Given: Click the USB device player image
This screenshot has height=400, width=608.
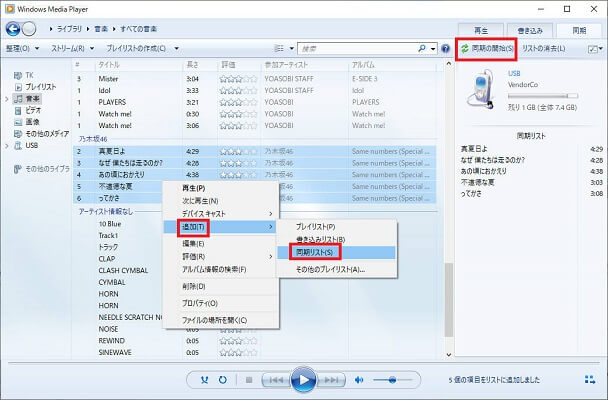Looking at the screenshot, I should [x=481, y=89].
